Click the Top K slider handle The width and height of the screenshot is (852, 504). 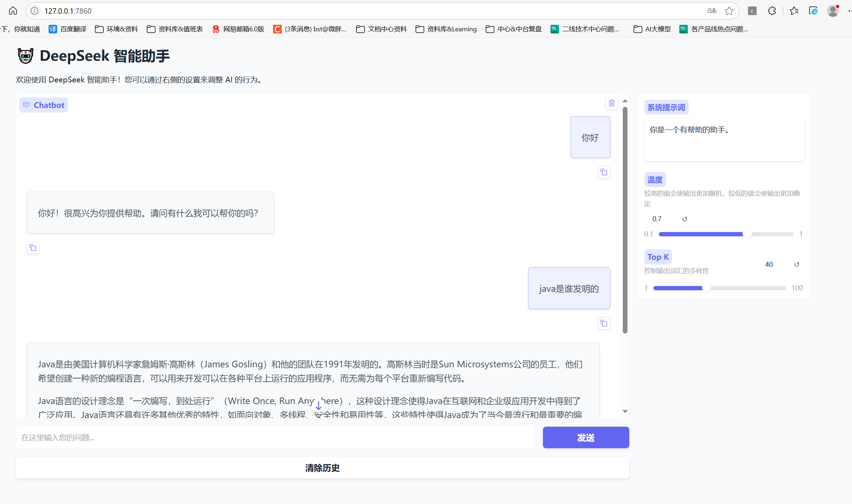tap(707, 288)
